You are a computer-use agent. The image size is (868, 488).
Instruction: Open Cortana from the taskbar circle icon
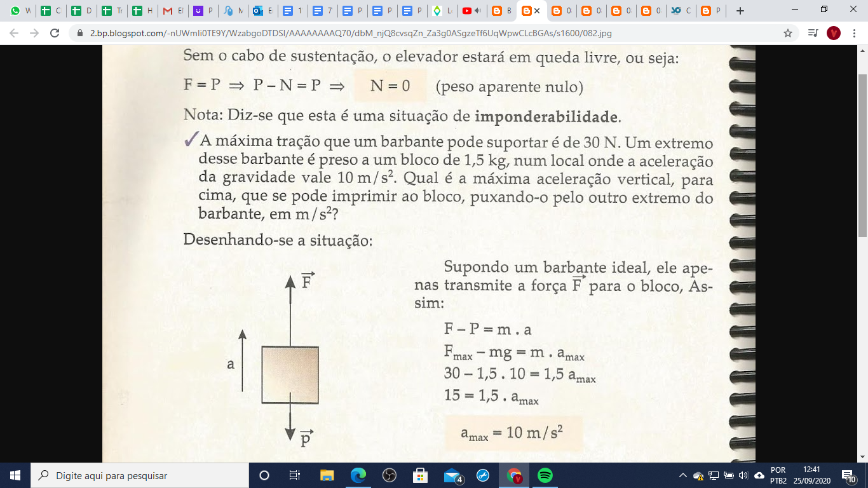point(264,475)
